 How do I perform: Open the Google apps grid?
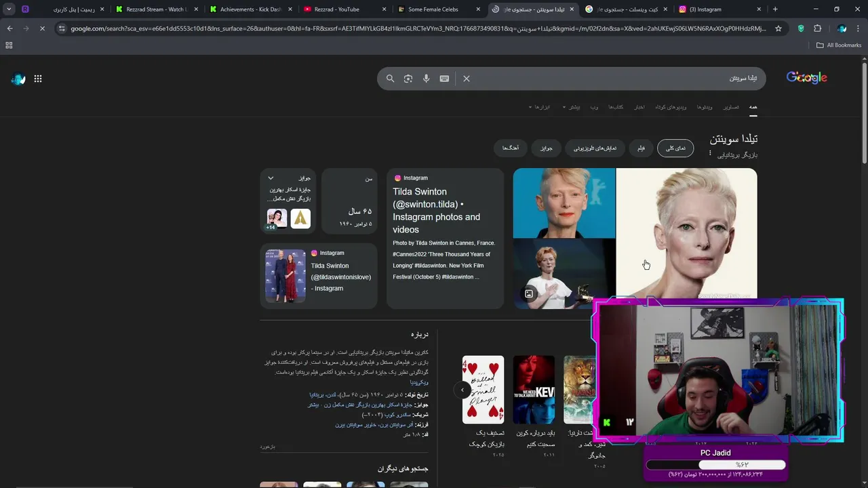[38, 79]
